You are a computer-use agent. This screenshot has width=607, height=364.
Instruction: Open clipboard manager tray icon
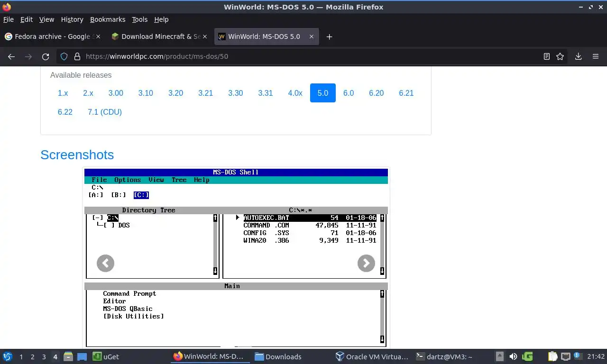click(552, 356)
